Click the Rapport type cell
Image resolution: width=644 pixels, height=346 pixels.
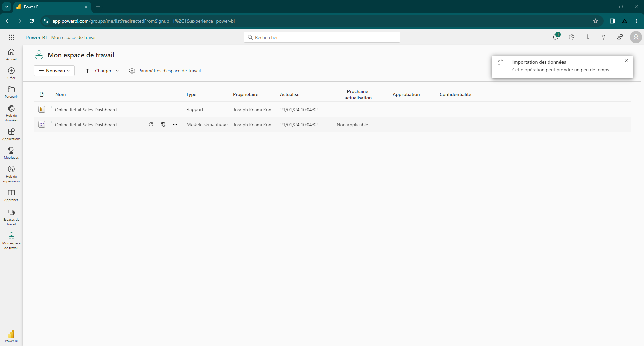[195, 109]
